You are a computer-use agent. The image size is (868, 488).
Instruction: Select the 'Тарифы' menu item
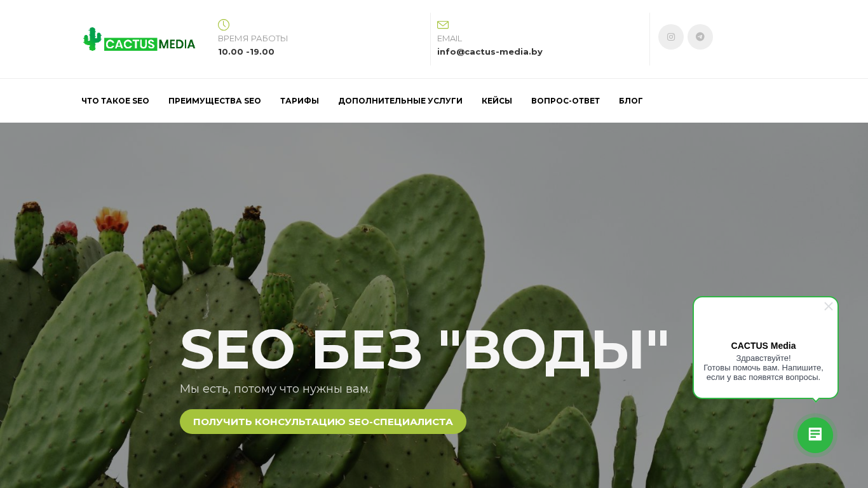pos(299,101)
